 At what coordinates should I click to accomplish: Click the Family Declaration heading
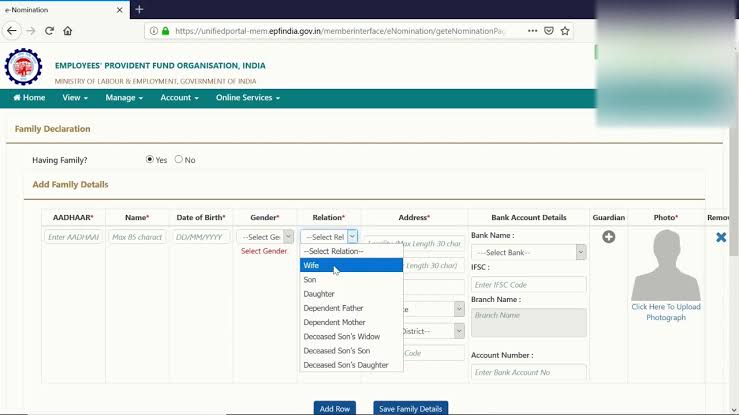click(x=52, y=129)
